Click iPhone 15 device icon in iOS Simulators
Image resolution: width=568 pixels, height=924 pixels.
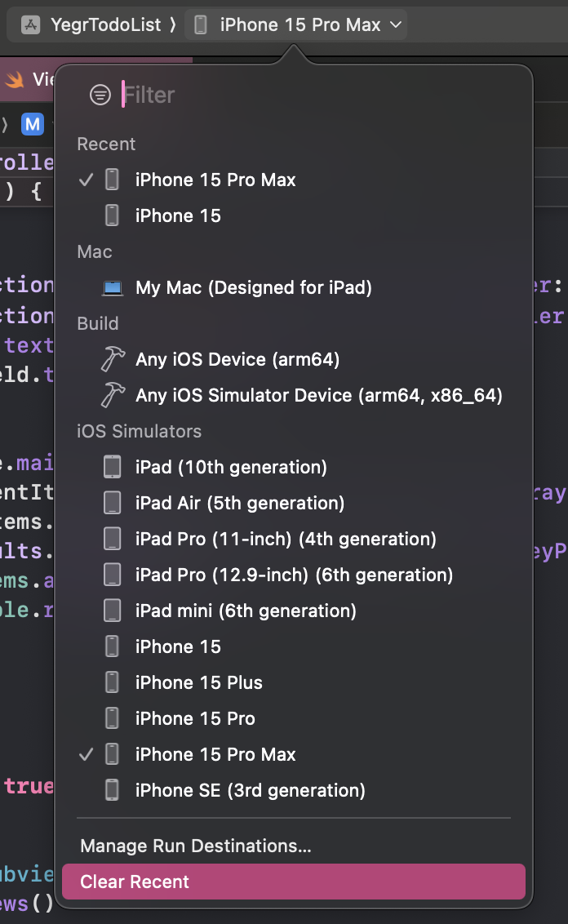click(x=112, y=646)
